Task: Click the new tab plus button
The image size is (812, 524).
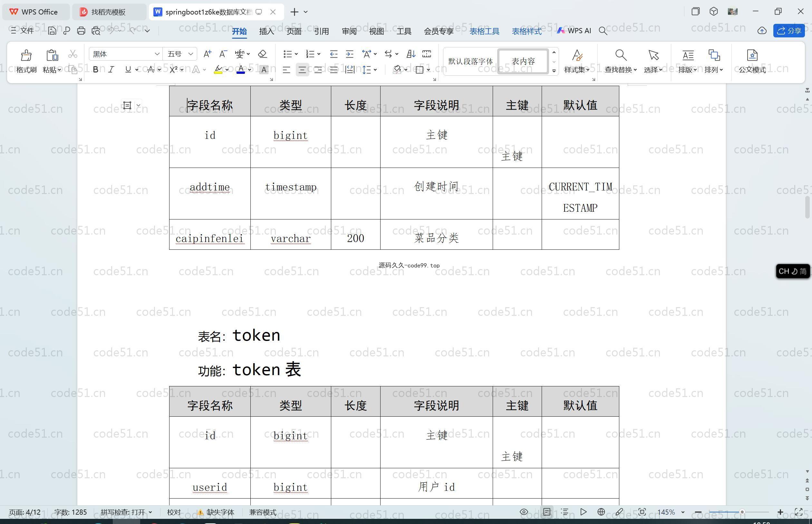Action: [294, 12]
